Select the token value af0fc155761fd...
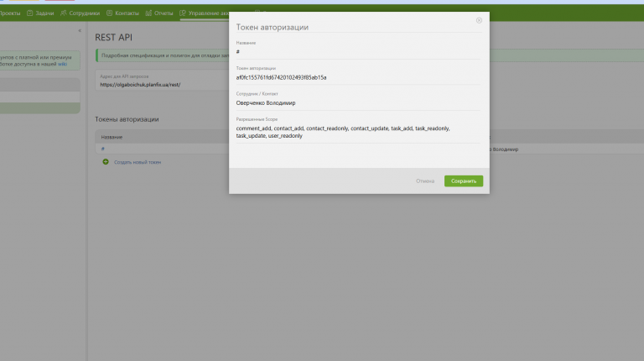 tap(281, 77)
